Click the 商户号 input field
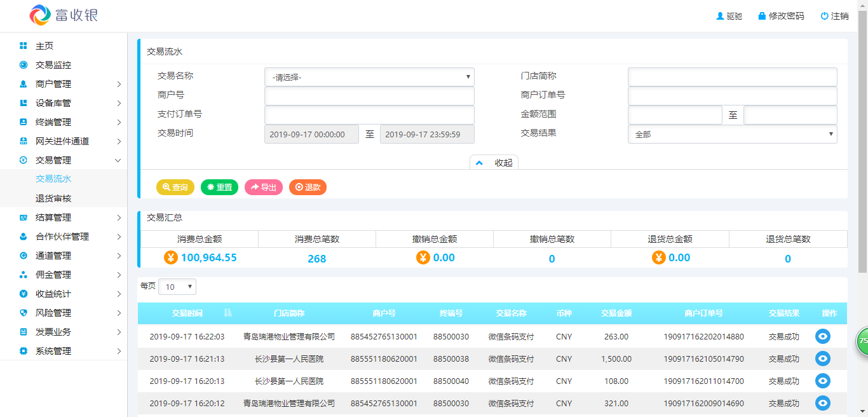 (369, 95)
